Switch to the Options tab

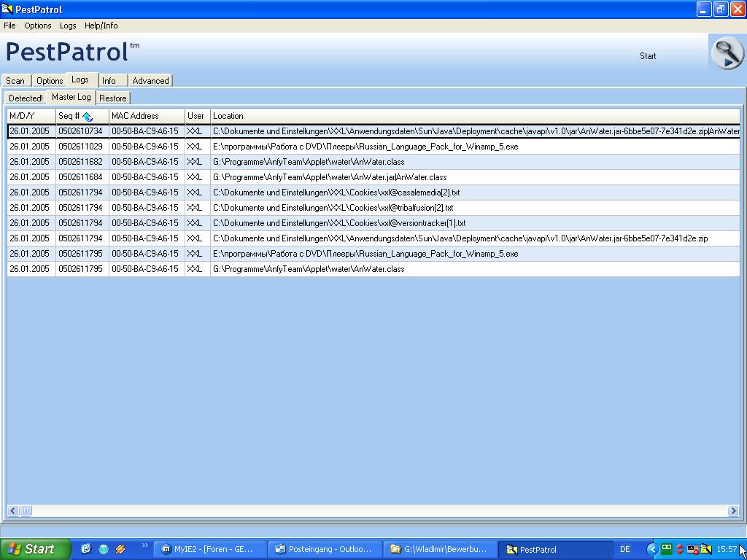[x=50, y=80]
